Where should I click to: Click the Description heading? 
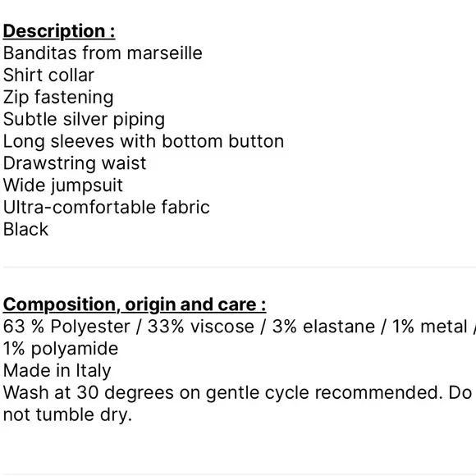coord(59,31)
